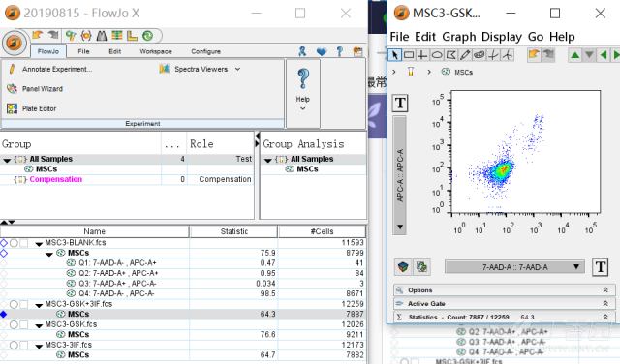Click the APC-A Y-axis parameter bar
Image resolution: width=620 pixels, height=364 pixels.
coord(400,175)
